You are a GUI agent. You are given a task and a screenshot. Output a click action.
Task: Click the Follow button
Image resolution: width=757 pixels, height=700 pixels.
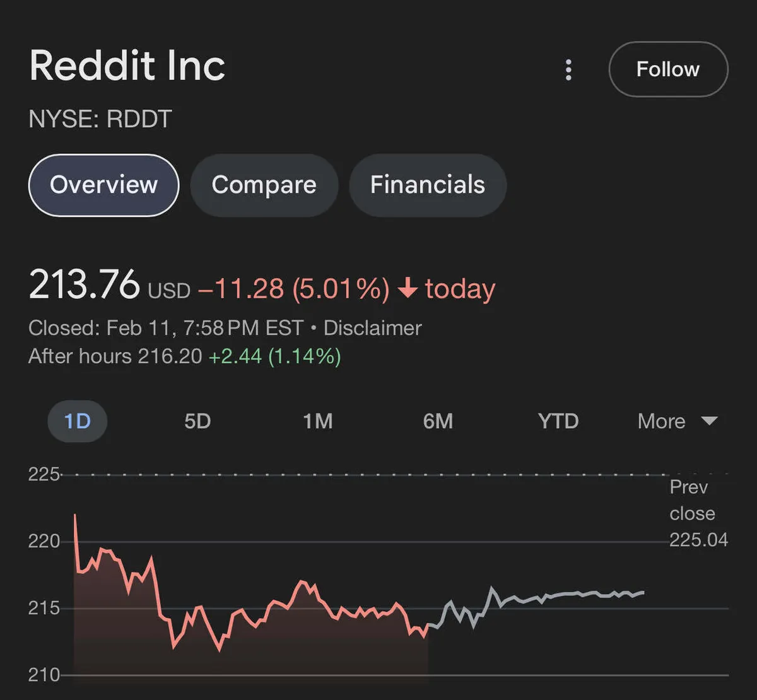point(668,69)
